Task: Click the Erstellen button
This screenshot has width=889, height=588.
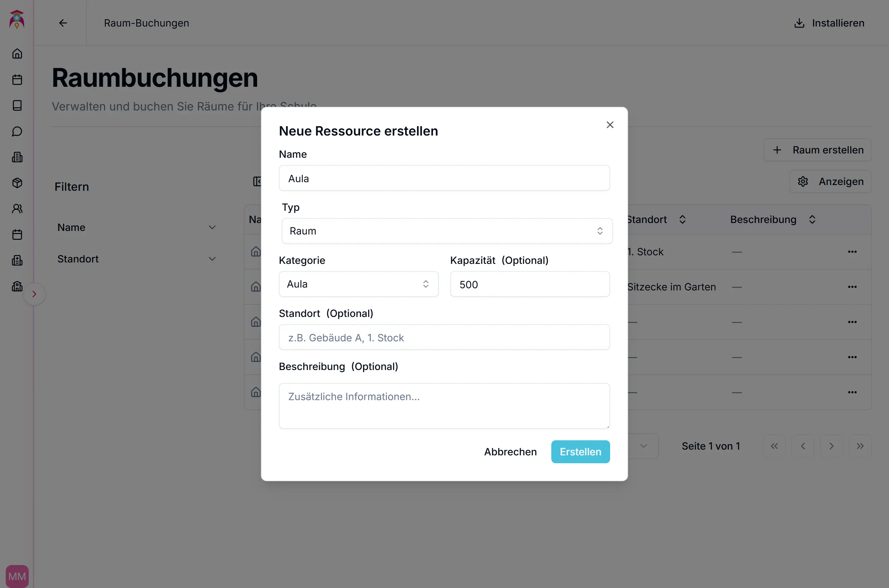Action: (x=580, y=452)
